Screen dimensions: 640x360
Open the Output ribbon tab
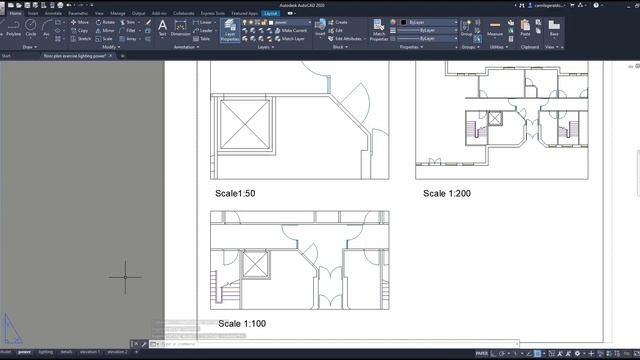pyautogui.click(x=138, y=13)
